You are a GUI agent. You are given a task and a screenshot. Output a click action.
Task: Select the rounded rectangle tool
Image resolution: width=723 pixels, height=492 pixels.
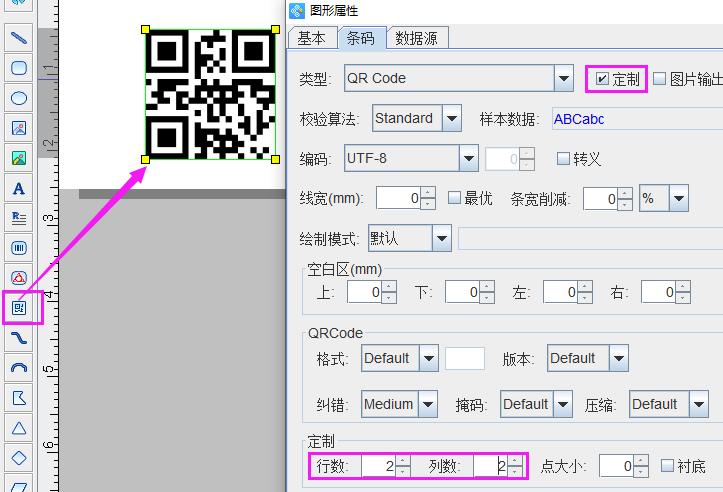pyautogui.click(x=18, y=68)
